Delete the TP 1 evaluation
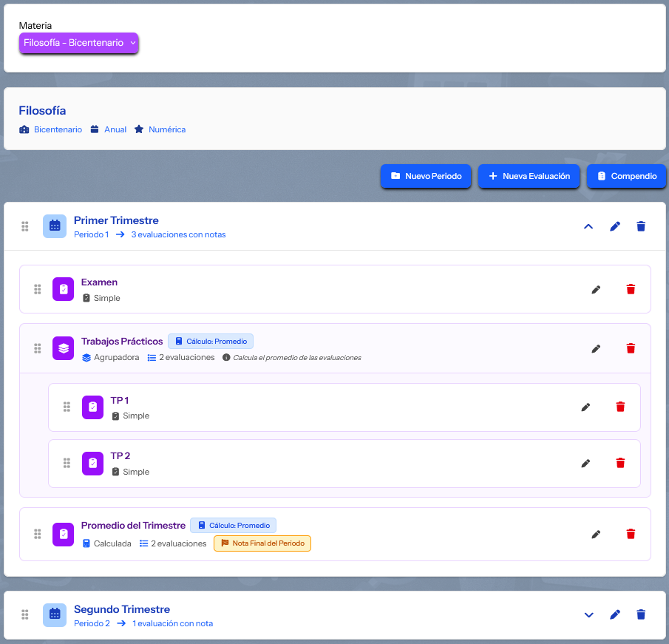This screenshot has width=669, height=644. (x=620, y=407)
